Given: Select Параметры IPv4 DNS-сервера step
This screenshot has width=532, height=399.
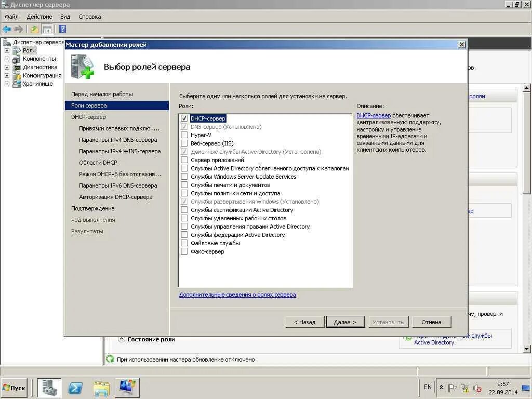Looking at the screenshot, I should point(118,140).
